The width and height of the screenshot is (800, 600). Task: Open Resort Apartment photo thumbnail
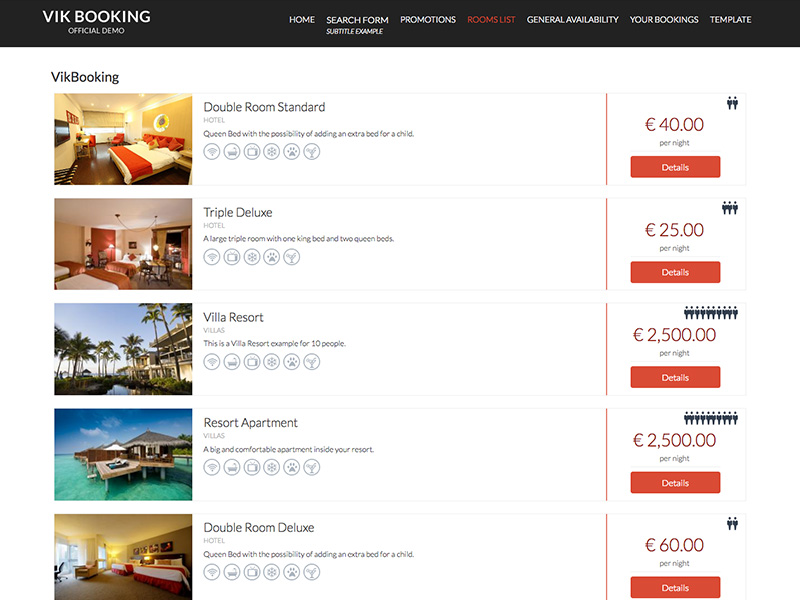click(123, 454)
